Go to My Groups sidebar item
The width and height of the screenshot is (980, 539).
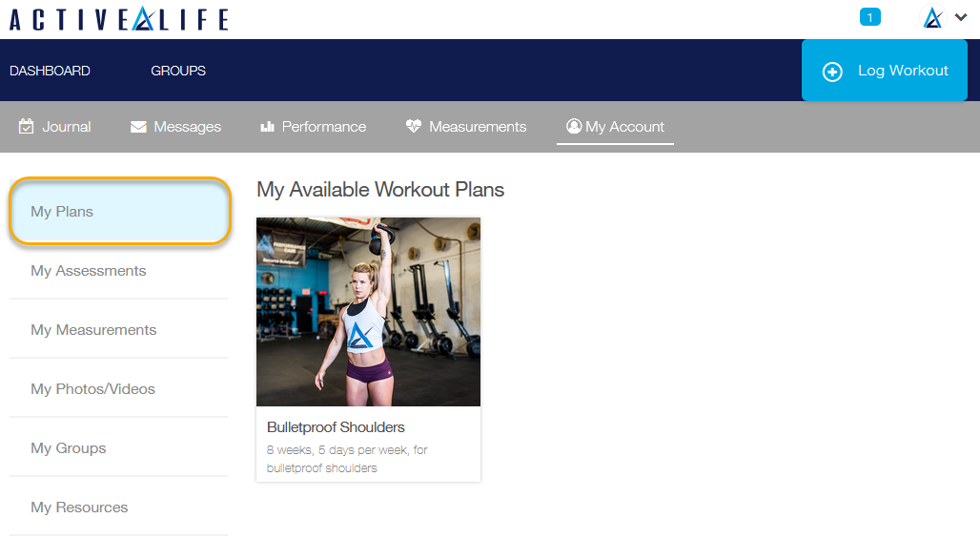[x=119, y=448]
